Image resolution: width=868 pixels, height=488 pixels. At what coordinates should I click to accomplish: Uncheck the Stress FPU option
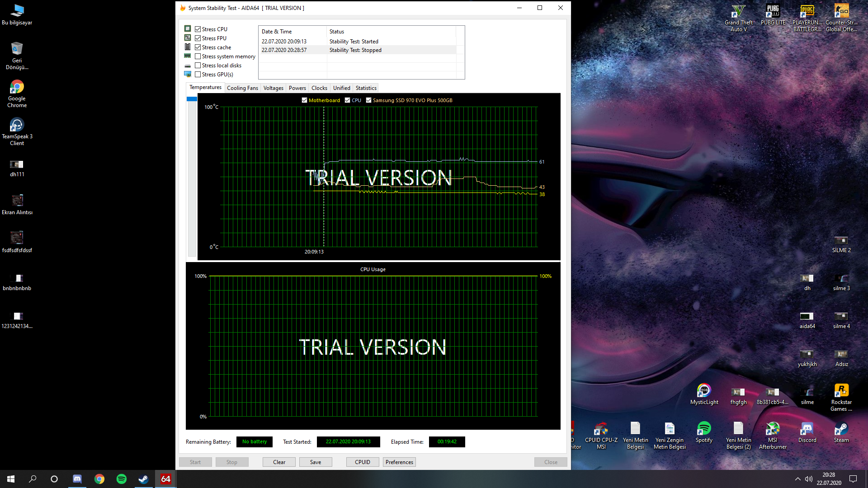[x=198, y=38]
